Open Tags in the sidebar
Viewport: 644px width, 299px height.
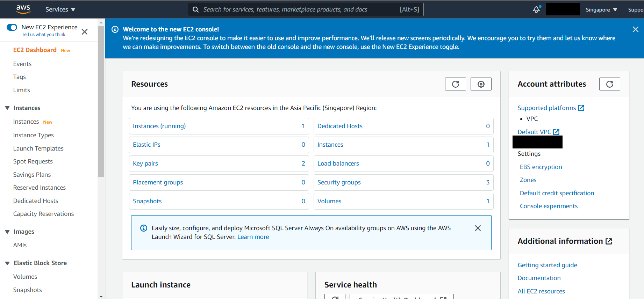click(x=20, y=77)
